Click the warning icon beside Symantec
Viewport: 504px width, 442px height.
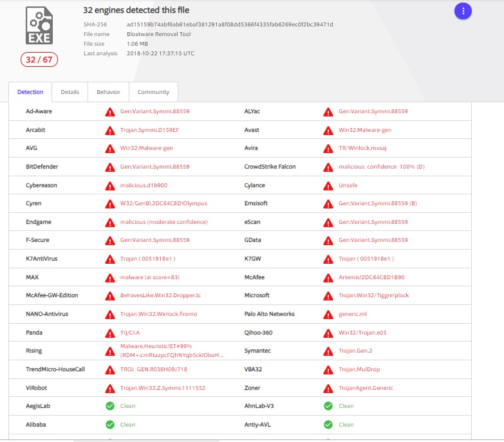tap(328, 351)
